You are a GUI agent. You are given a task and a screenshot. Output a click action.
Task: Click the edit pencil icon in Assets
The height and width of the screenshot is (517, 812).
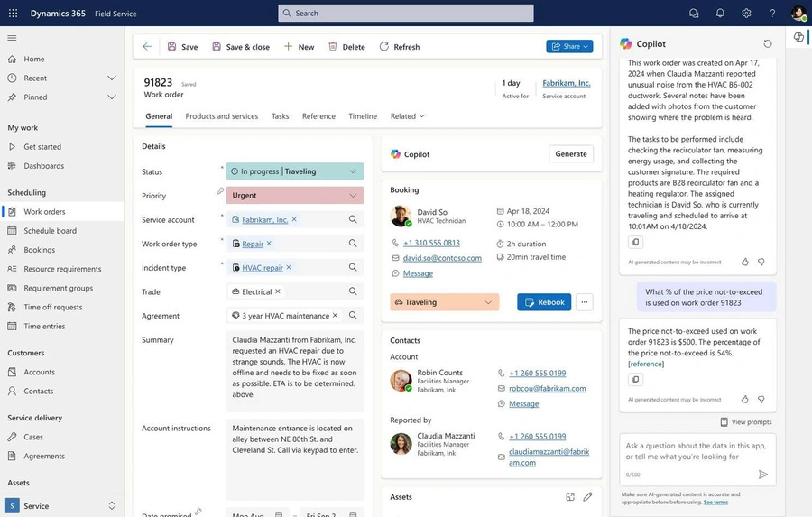(x=587, y=497)
